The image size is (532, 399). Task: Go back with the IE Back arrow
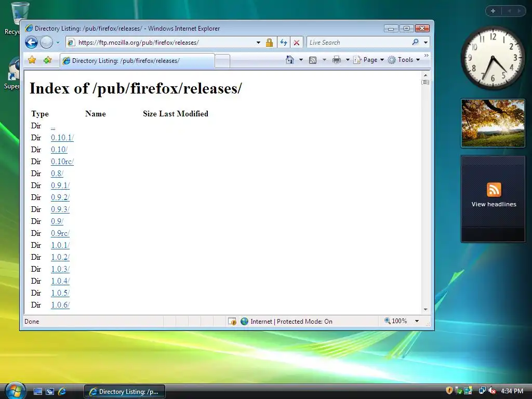31,43
